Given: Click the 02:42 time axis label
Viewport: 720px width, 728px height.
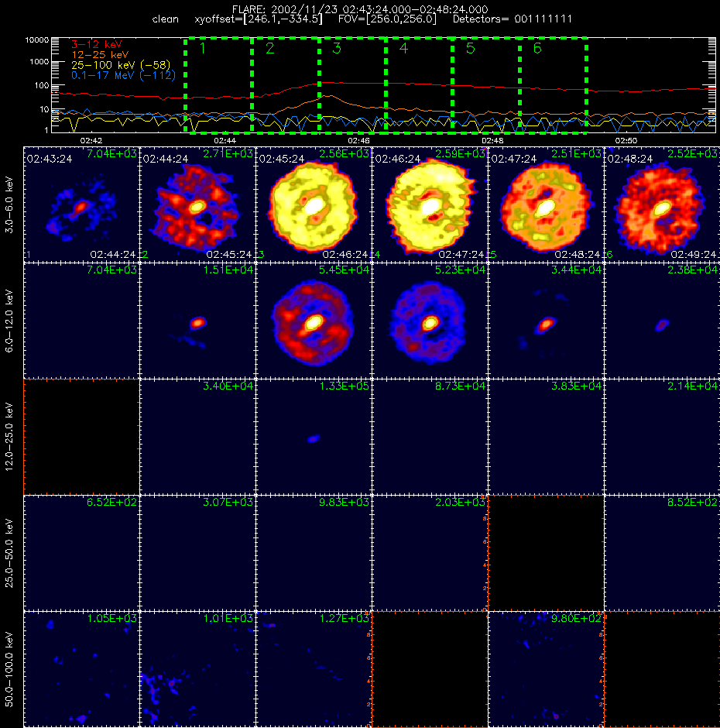Looking at the screenshot, I should click(91, 140).
